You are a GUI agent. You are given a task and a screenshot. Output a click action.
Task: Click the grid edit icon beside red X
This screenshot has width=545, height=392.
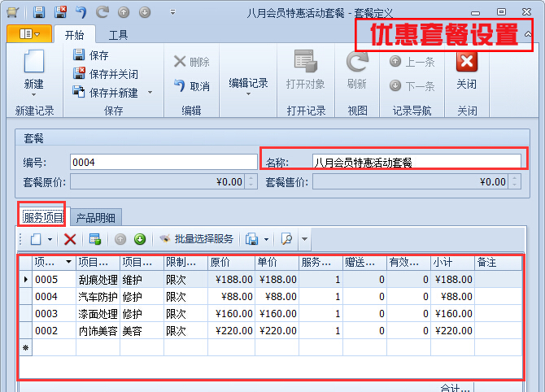(x=94, y=239)
